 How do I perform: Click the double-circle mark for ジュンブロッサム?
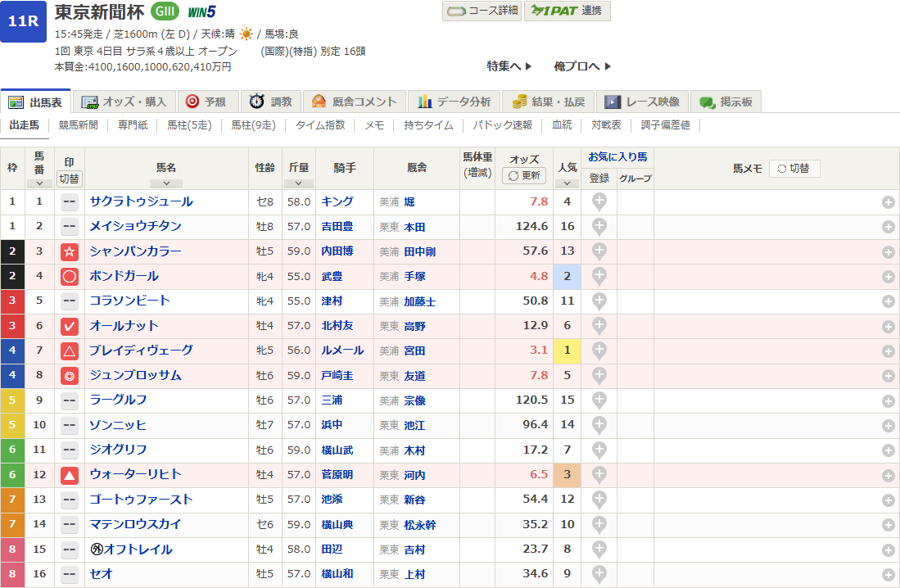pos(70,376)
